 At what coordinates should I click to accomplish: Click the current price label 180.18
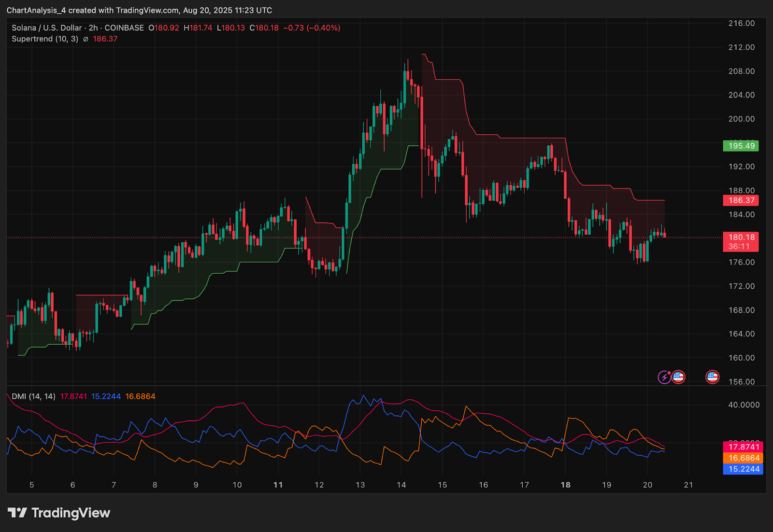click(741, 238)
